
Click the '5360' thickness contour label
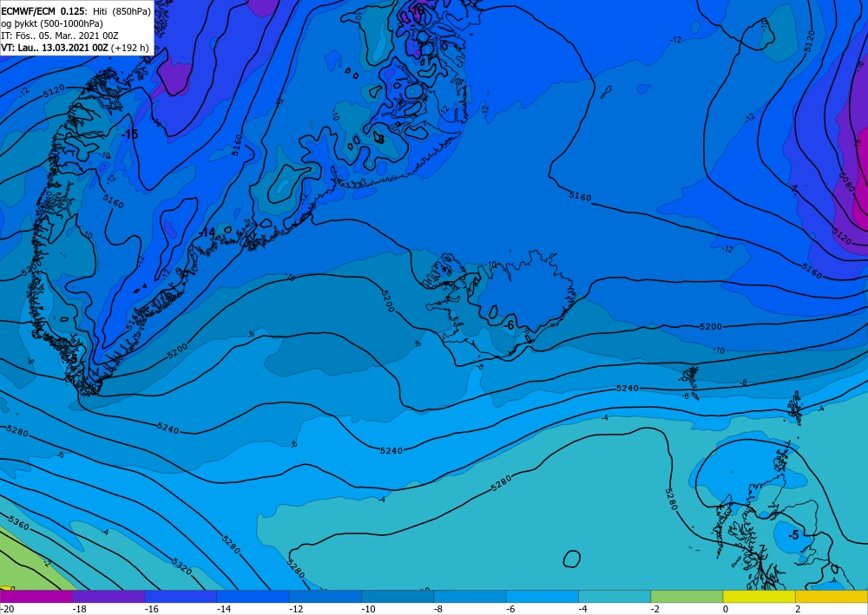point(19,523)
